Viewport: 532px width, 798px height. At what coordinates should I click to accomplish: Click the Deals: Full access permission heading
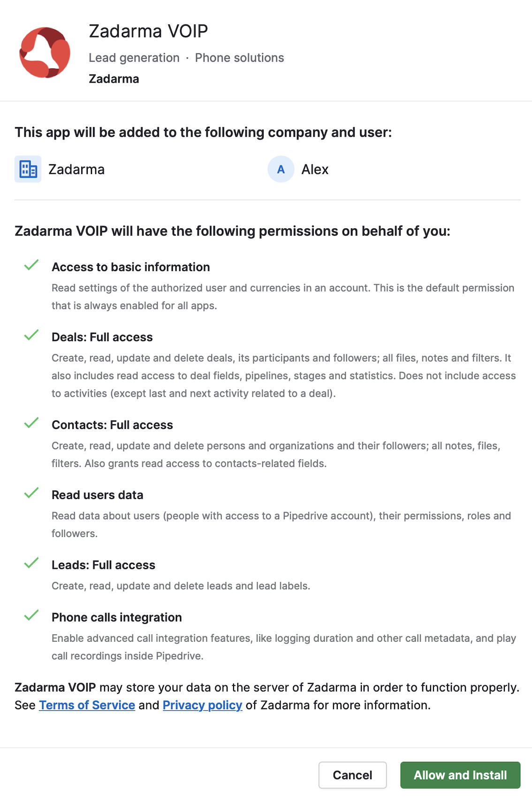coord(102,337)
